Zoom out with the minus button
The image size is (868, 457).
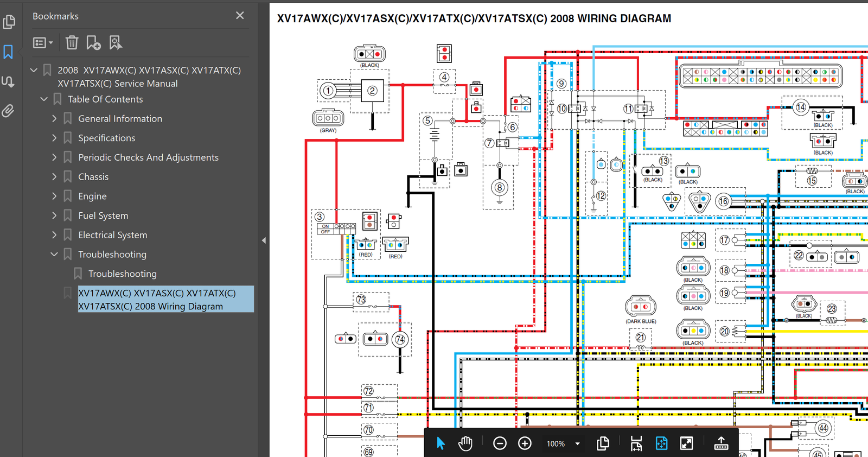(500, 443)
